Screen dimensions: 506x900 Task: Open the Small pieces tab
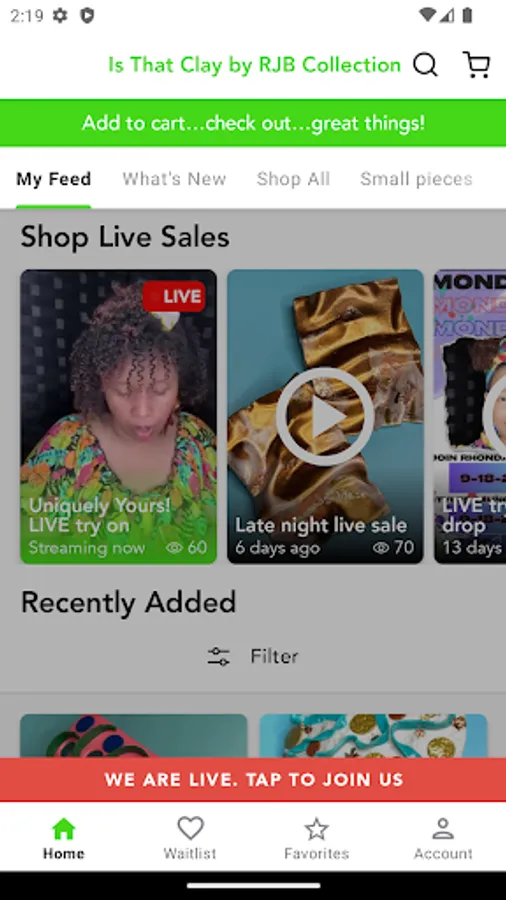417,179
